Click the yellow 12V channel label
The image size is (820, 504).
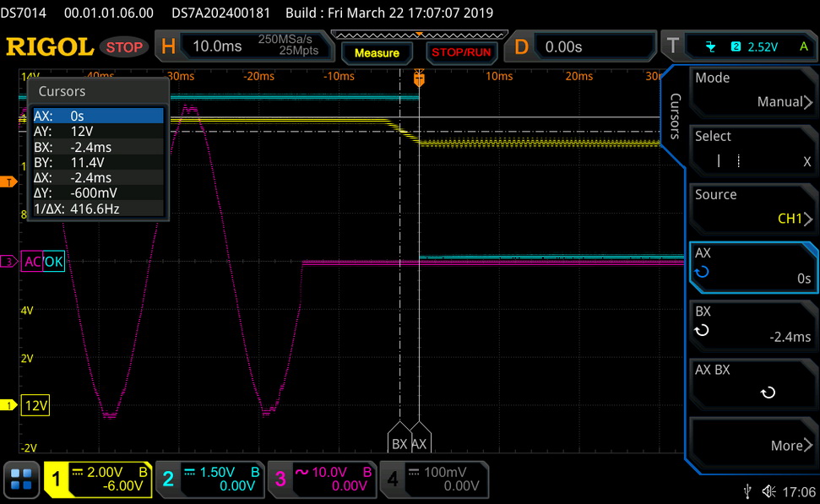pos(35,405)
